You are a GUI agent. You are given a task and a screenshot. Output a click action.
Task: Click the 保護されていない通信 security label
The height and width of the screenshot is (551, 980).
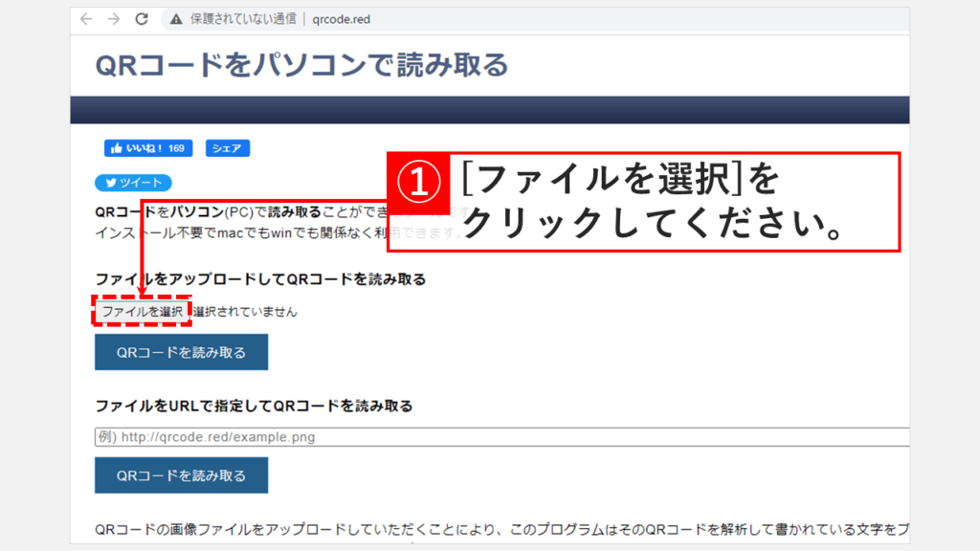click(x=243, y=19)
